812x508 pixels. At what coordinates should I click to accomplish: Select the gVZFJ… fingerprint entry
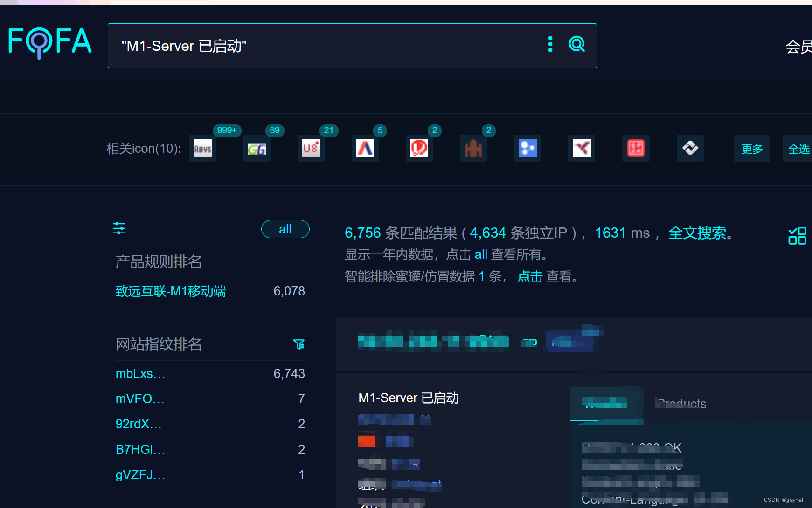pos(140,475)
